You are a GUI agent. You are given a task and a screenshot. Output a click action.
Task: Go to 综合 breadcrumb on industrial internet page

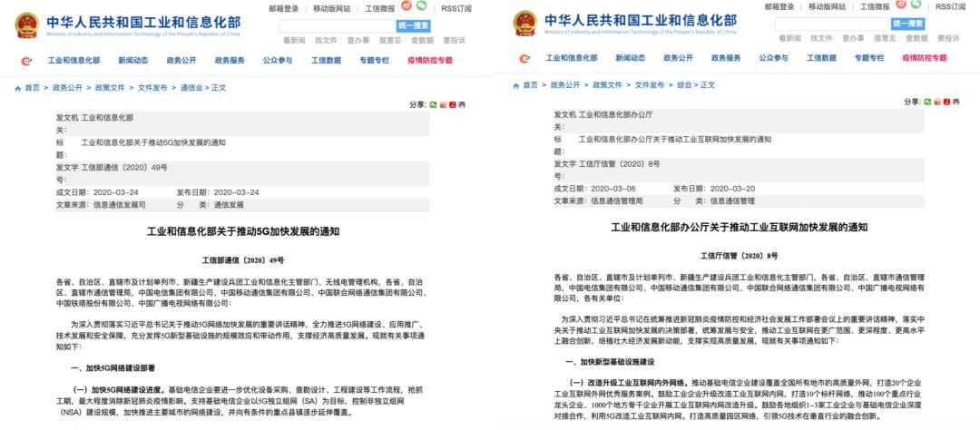pos(684,85)
